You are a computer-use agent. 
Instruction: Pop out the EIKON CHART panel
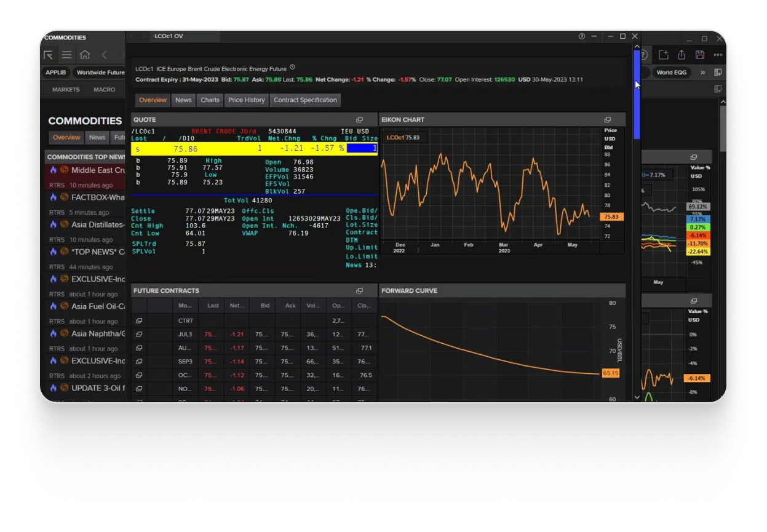pos(607,120)
